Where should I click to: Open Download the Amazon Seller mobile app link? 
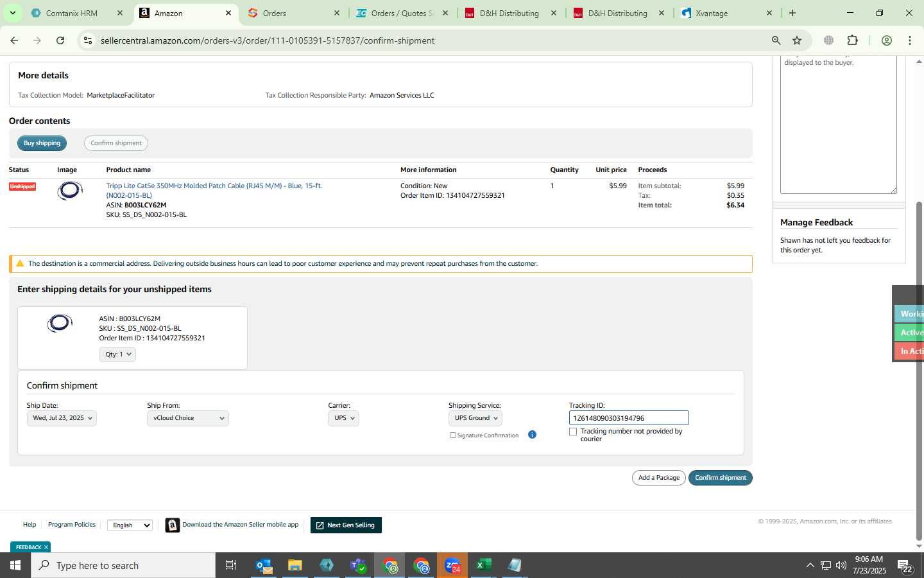coord(241,525)
